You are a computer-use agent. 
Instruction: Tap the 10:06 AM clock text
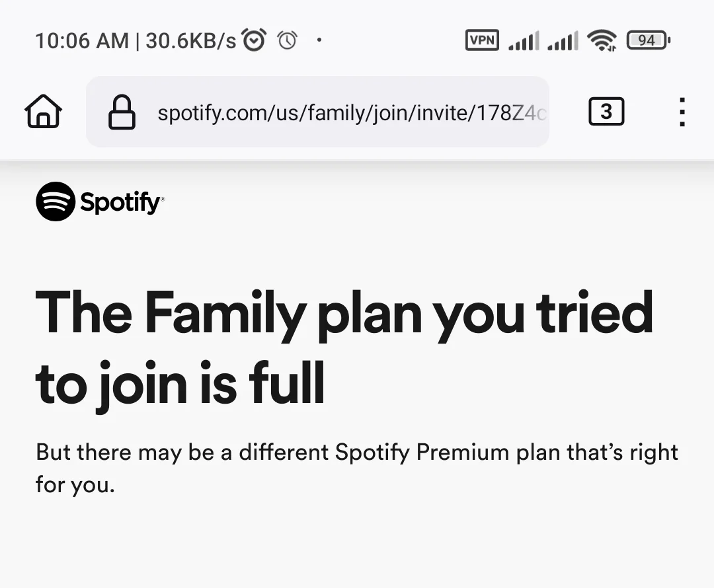tap(82, 41)
